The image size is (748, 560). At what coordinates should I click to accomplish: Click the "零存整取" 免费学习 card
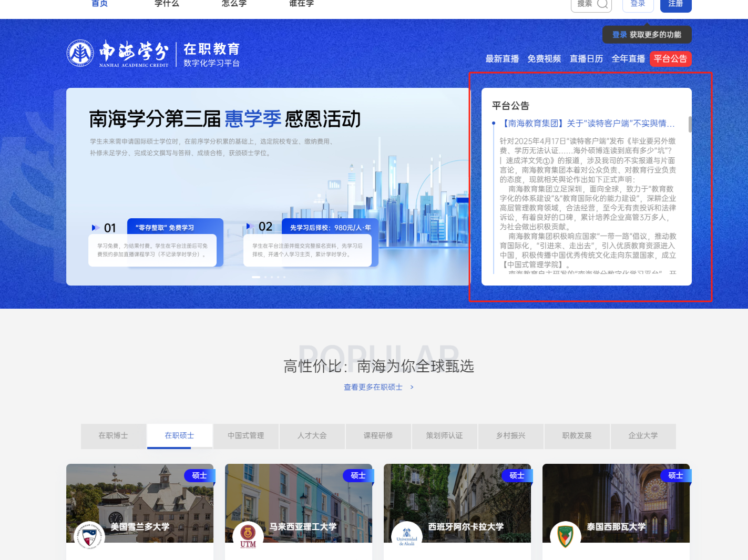(x=156, y=242)
